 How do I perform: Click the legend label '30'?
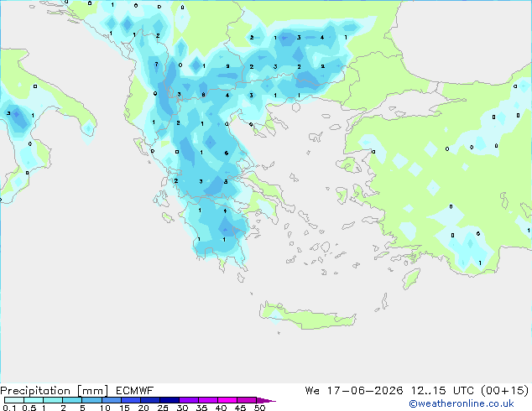coord(182,408)
